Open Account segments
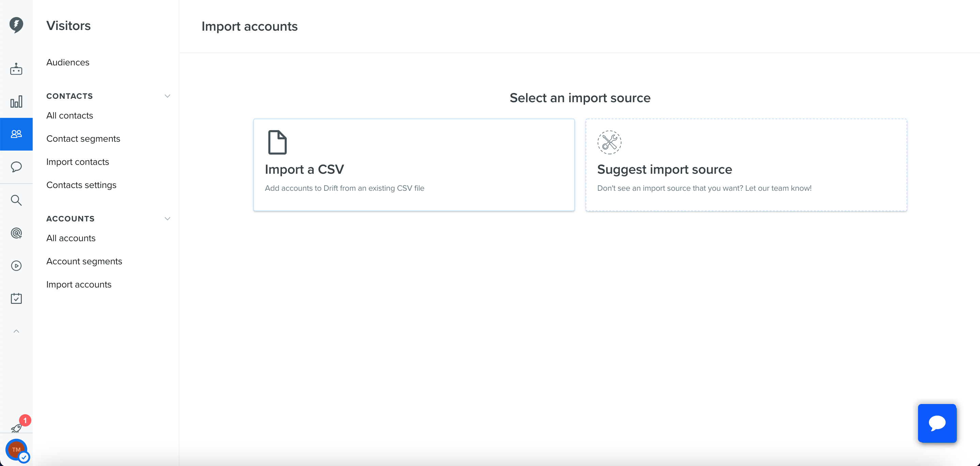 pyautogui.click(x=84, y=262)
